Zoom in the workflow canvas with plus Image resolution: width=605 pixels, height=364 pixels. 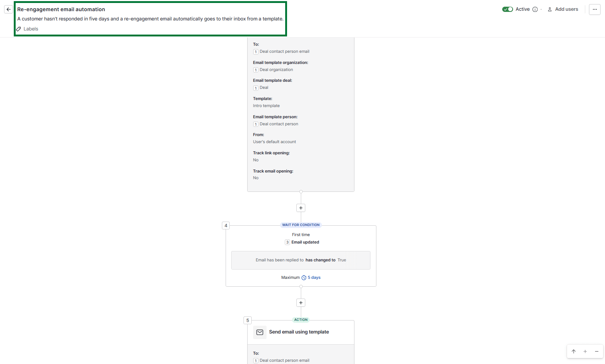pyautogui.click(x=585, y=351)
